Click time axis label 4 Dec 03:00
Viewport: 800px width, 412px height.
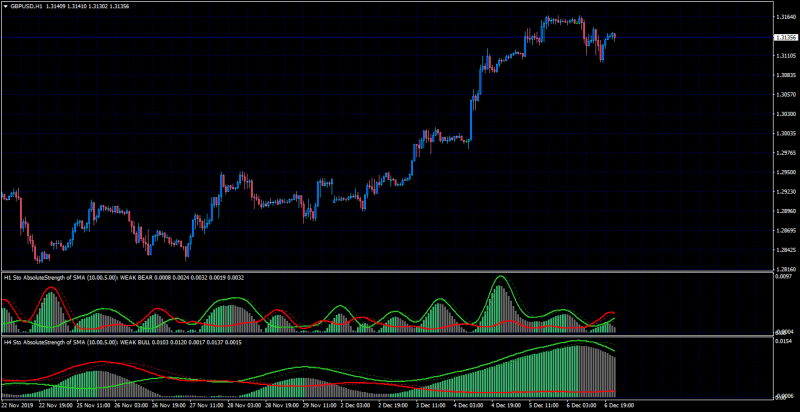pyautogui.click(x=469, y=405)
